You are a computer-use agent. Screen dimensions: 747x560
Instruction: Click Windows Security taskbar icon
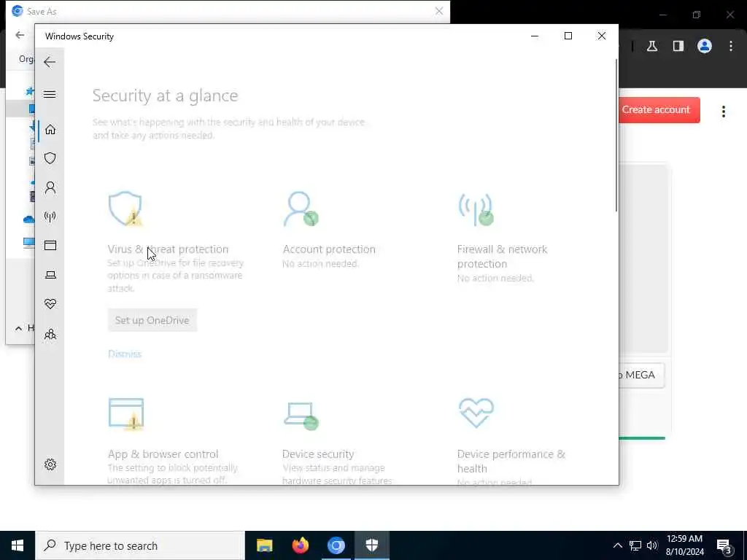[371, 545]
